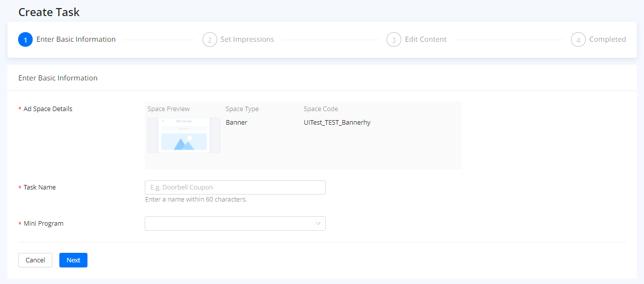Click the step 3 number circle
Image resolution: width=644 pixels, height=284 pixels.
(394, 40)
